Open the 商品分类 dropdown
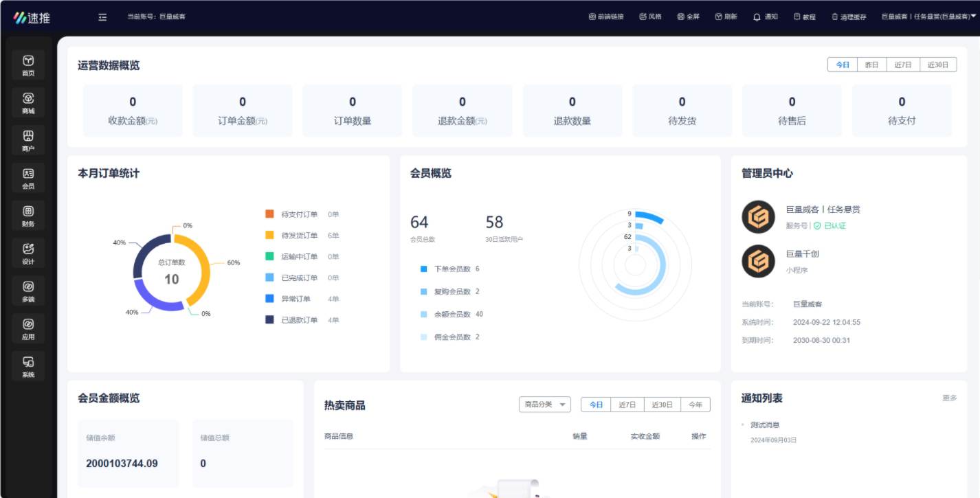The height and width of the screenshot is (498, 980). point(544,405)
